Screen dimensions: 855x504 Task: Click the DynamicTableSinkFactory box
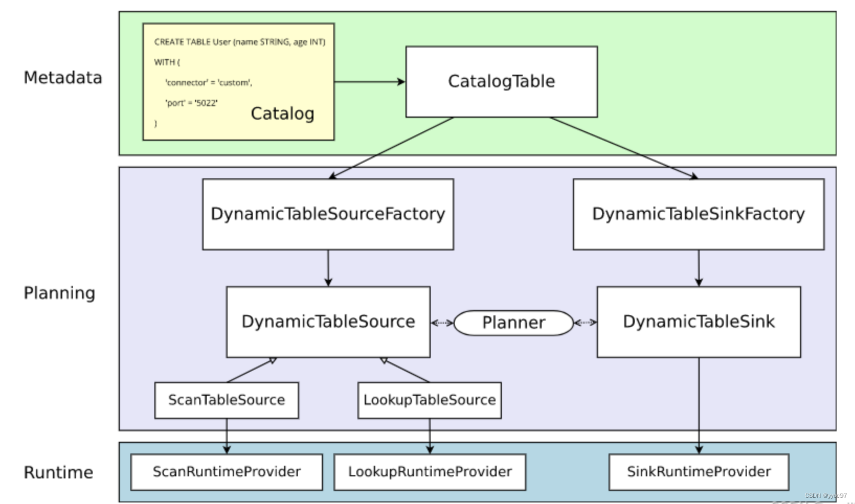(699, 214)
